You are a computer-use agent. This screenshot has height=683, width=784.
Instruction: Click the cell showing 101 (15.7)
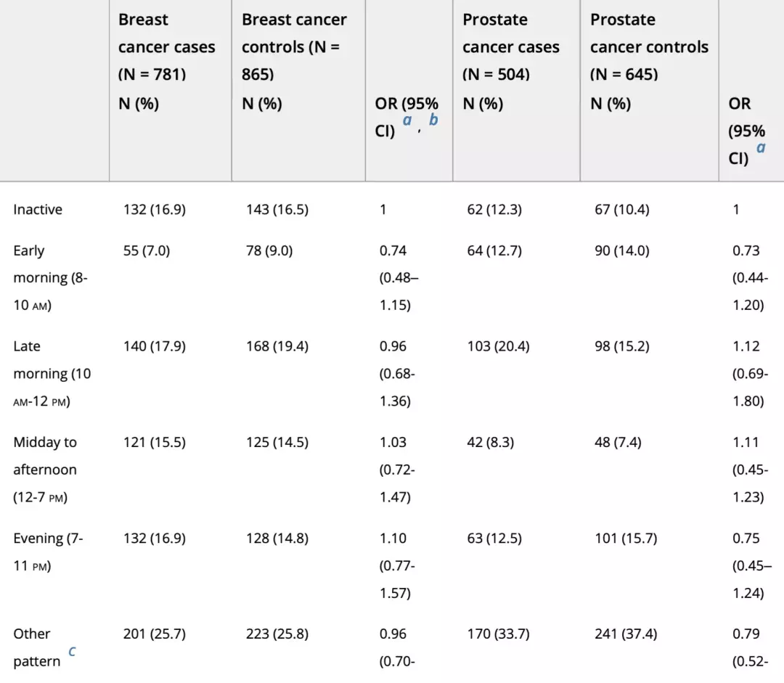click(x=625, y=539)
